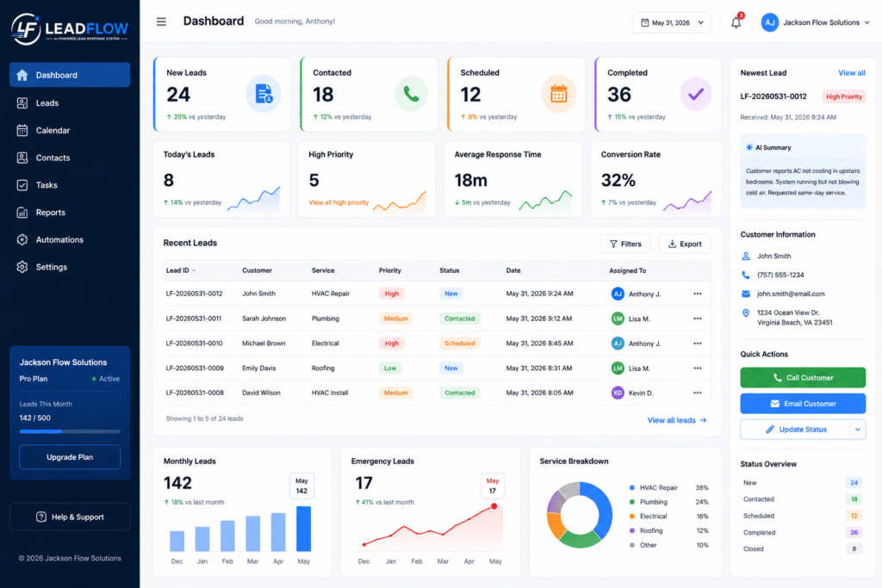
Task: Click the AJ avatar in top bar
Action: tap(769, 22)
